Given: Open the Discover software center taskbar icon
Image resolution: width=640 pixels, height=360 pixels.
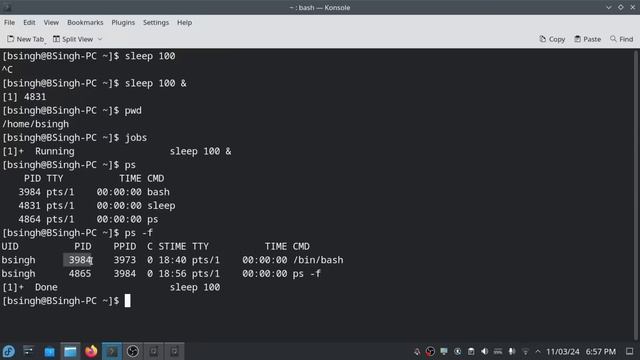Looking at the screenshot, I should click(49, 351).
